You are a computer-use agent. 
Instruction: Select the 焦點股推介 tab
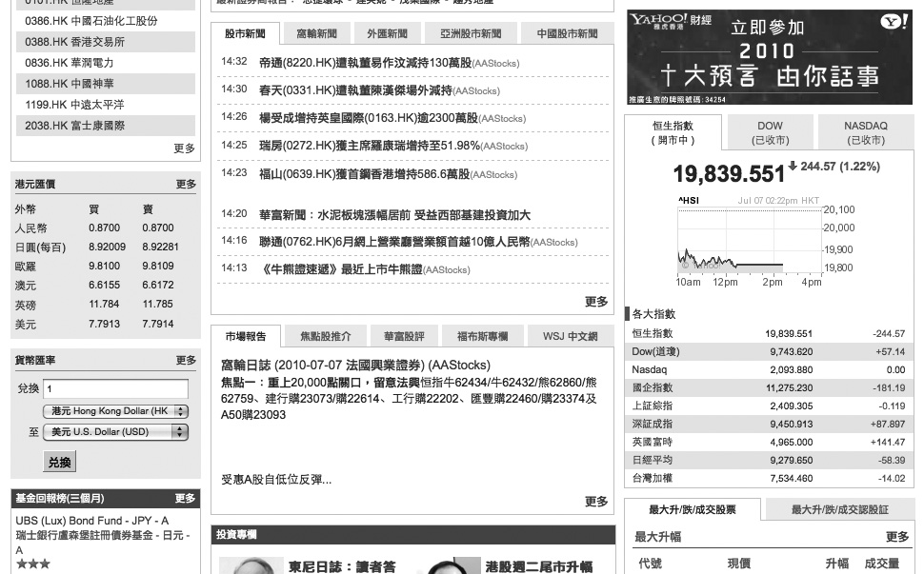coord(325,336)
